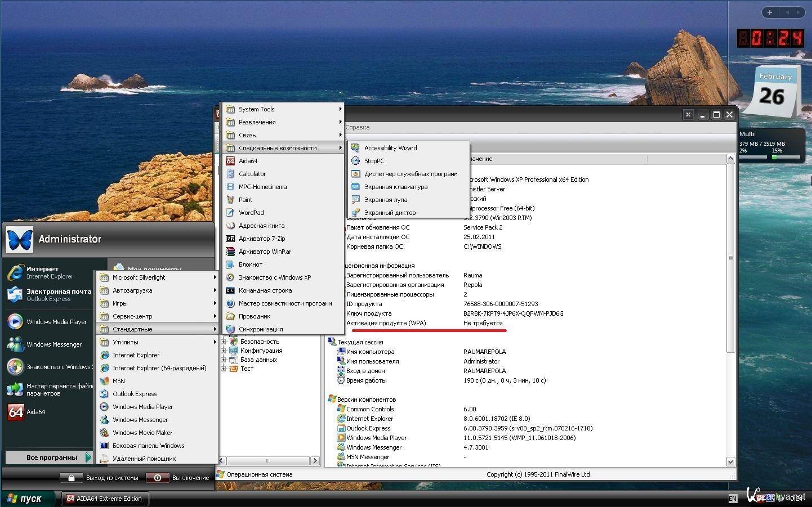This screenshot has width=812, height=507.
Task: Expand the База данных tree node
Action: (223, 360)
